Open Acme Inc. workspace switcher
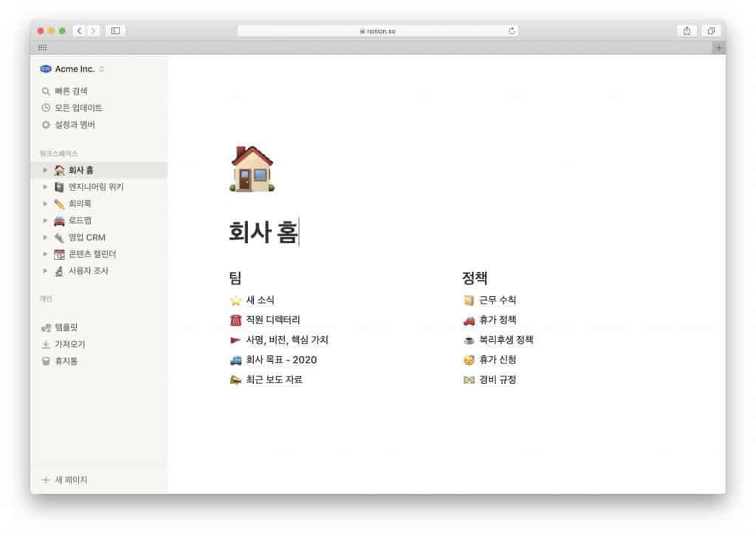Image resolution: width=756 pixels, height=534 pixels. (x=74, y=69)
